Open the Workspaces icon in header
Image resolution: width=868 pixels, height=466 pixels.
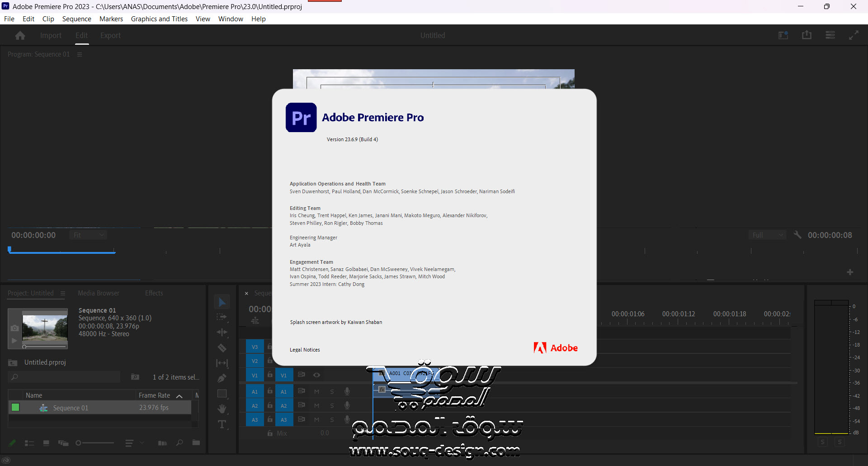click(x=783, y=35)
